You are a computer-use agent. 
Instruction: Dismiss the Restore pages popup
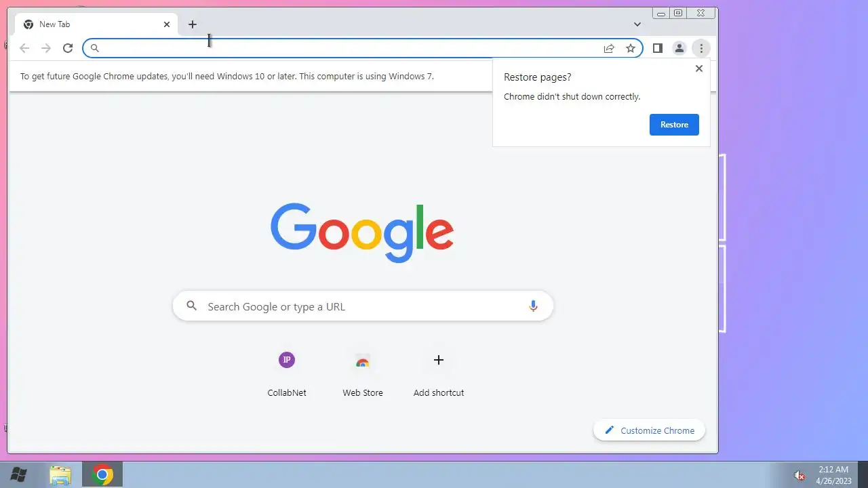coord(699,68)
